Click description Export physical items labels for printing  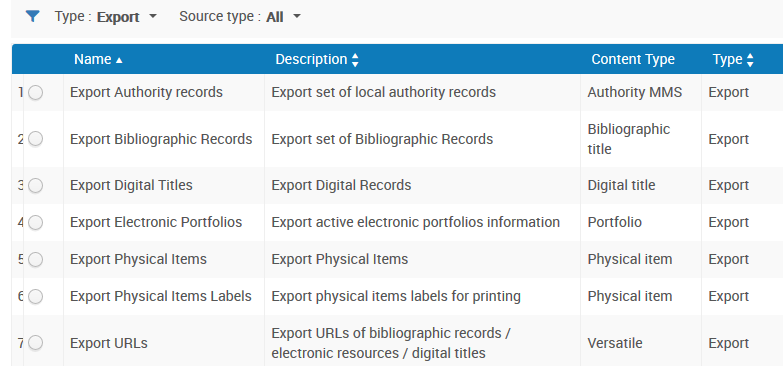click(396, 296)
